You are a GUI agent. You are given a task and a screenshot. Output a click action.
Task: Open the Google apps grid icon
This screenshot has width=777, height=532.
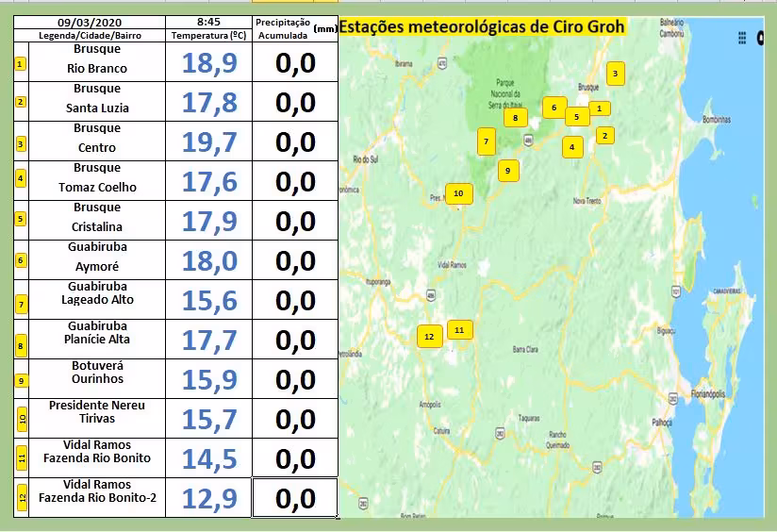(743, 38)
